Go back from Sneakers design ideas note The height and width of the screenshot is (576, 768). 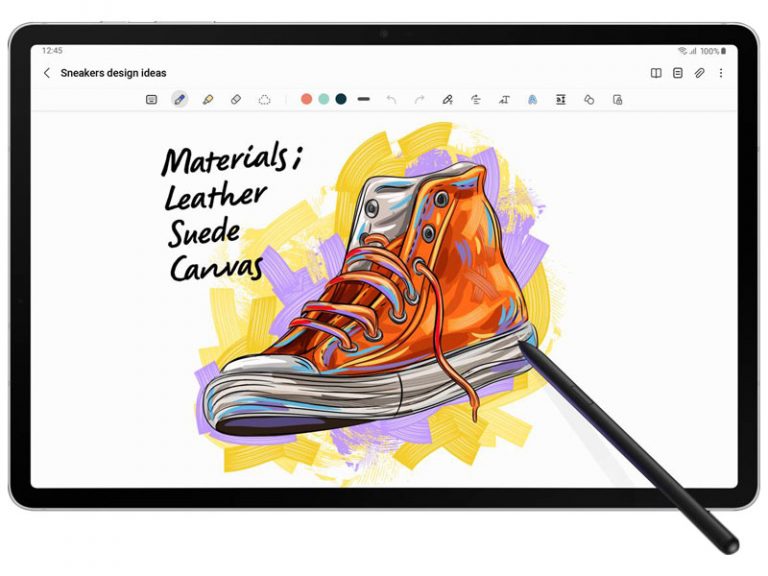pos(46,73)
